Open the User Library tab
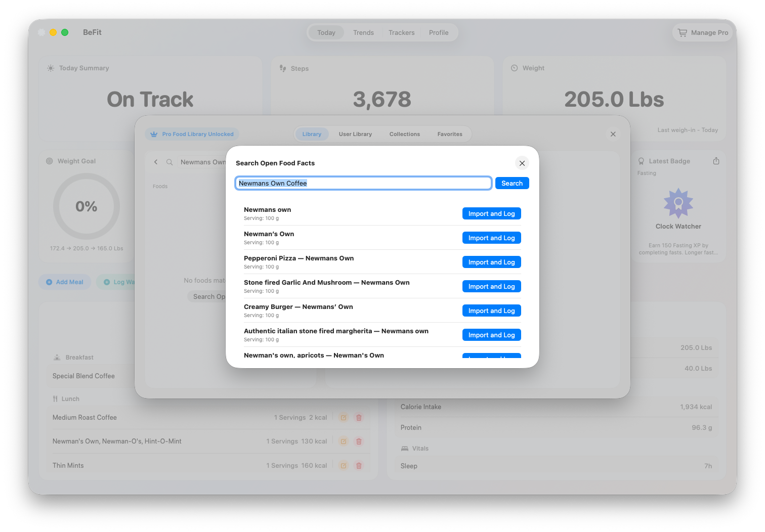This screenshot has width=765, height=532. [355, 134]
